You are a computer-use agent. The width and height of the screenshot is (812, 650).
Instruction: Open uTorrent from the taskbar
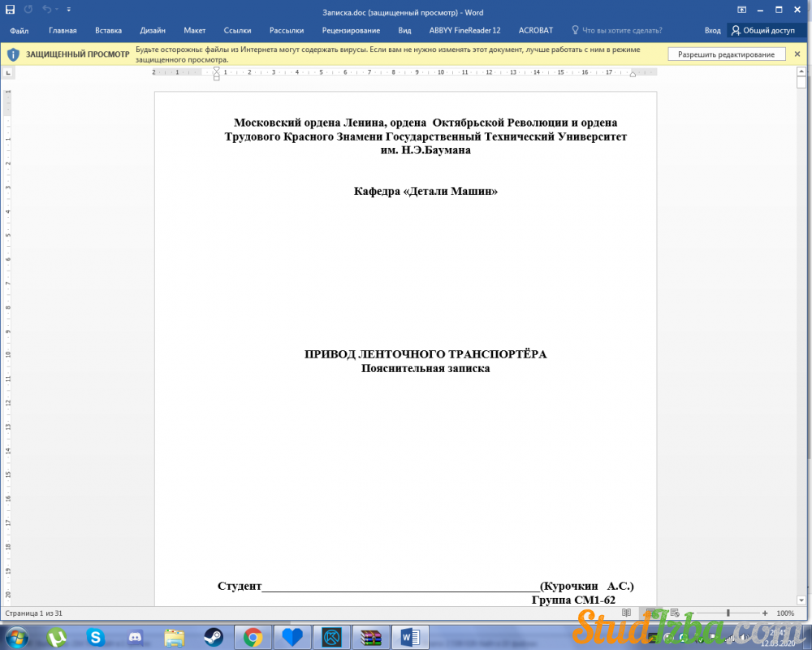coord(57,637)
